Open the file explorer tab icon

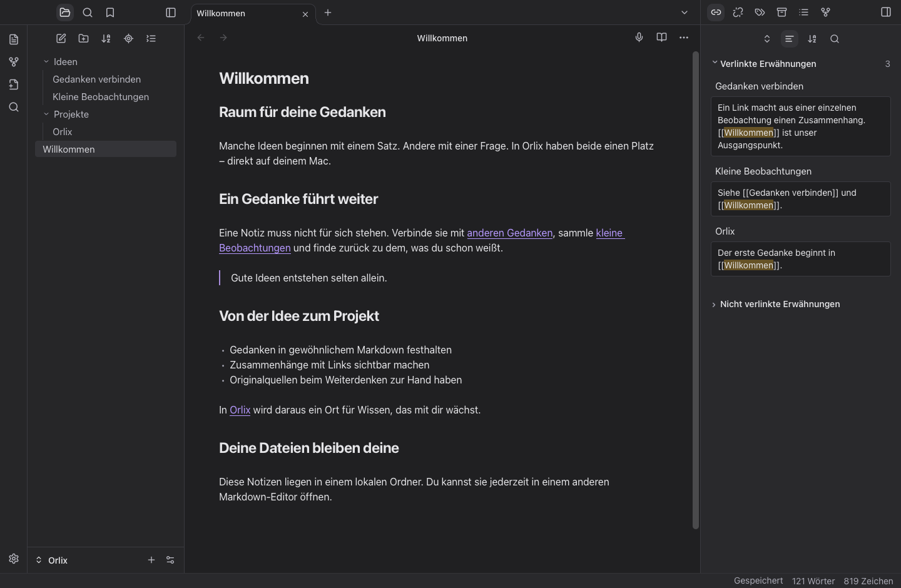click(65, 13)
